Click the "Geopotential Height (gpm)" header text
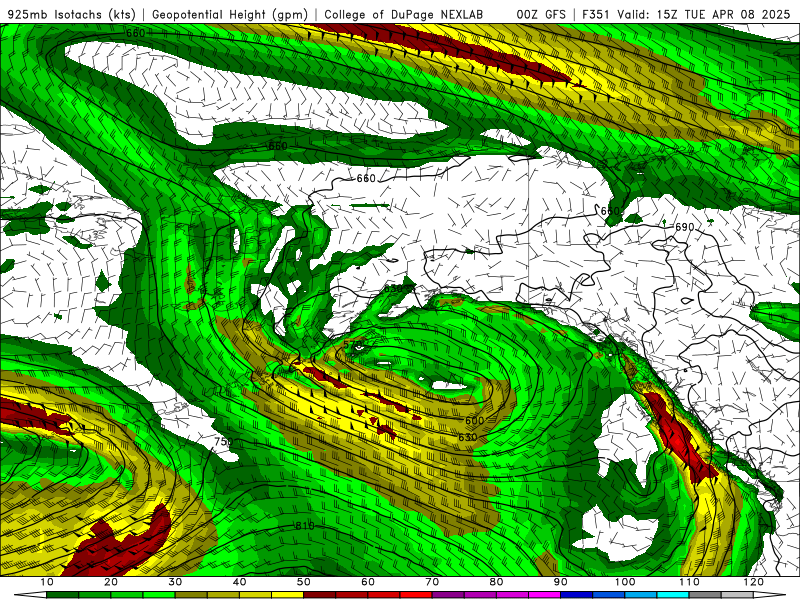The image size is (800, 600). 230,14
